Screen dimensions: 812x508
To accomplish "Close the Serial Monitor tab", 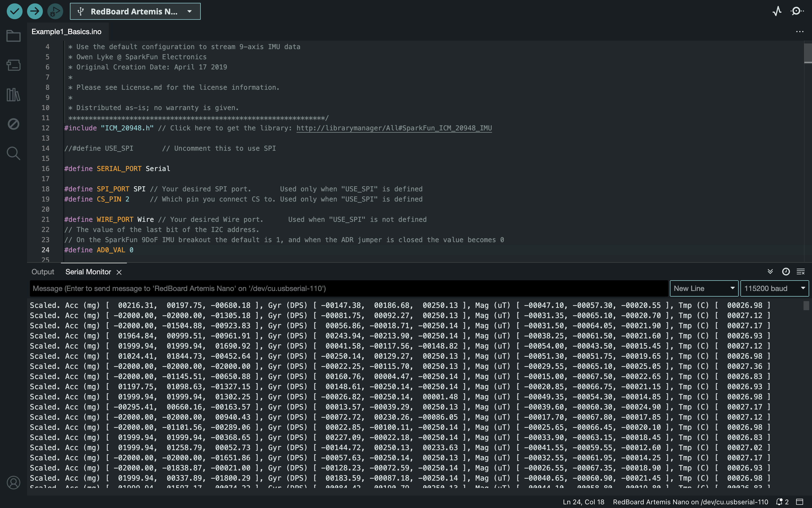I will coord(119,272).
